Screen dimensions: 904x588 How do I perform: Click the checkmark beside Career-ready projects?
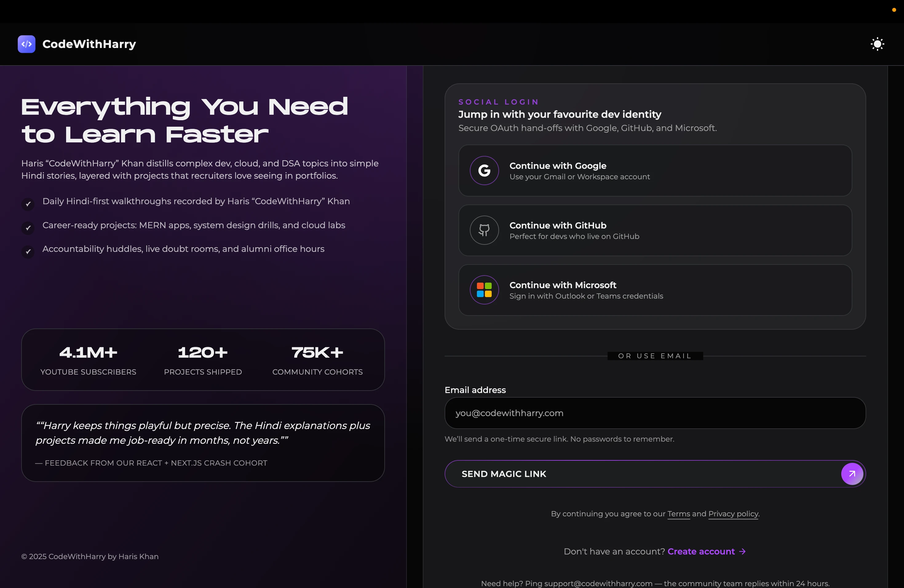[27, 228]
